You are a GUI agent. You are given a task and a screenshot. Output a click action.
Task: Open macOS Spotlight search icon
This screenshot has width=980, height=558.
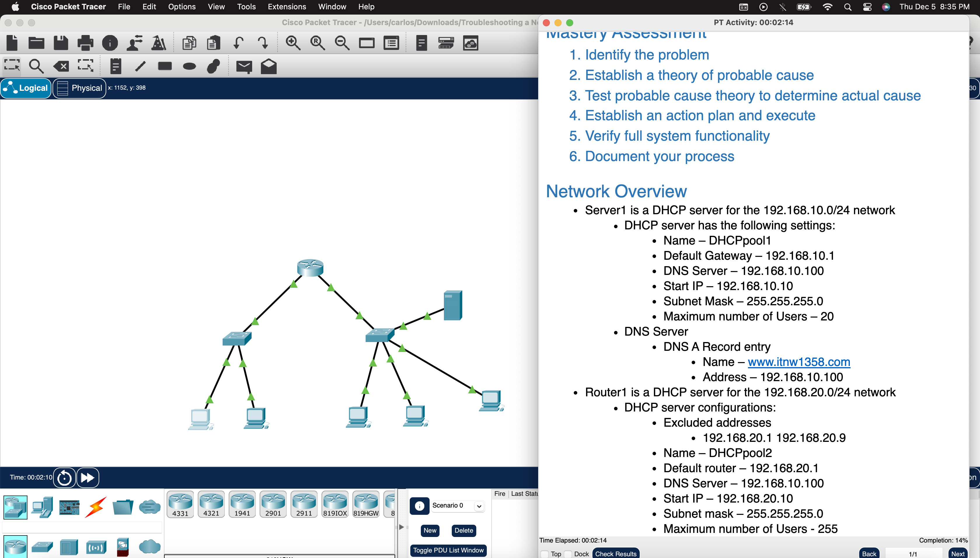pyautogui.click(x=848, y=6)
